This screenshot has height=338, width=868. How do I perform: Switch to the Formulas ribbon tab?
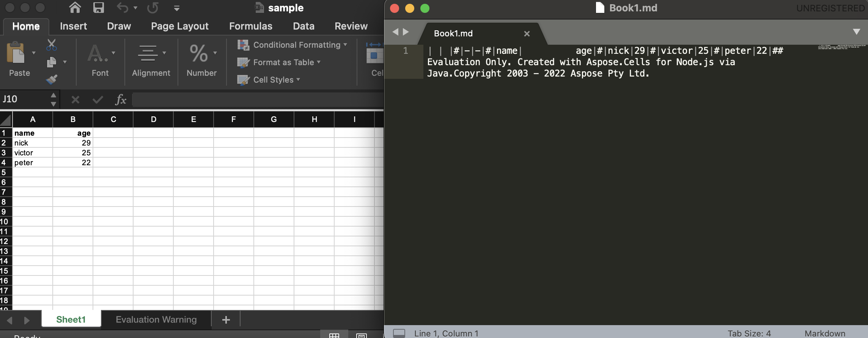pos(250,26)
